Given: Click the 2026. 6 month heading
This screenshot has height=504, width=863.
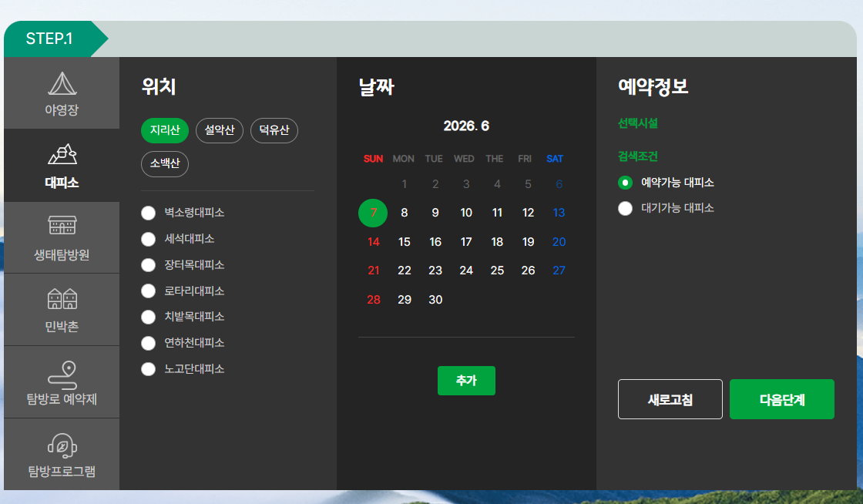Looking at the screenshot, I should (466, 126).
